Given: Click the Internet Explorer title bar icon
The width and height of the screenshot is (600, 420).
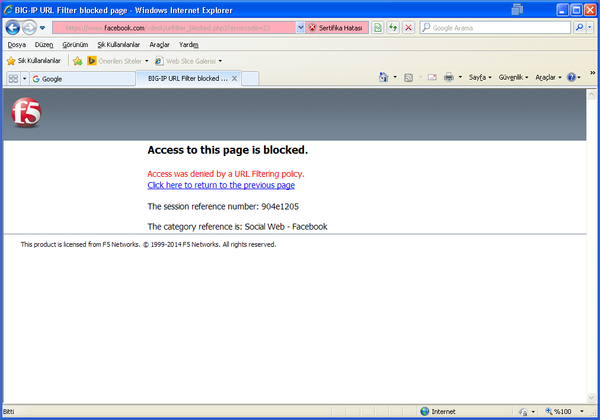Looking at the screenshot, I should [8, 10].
